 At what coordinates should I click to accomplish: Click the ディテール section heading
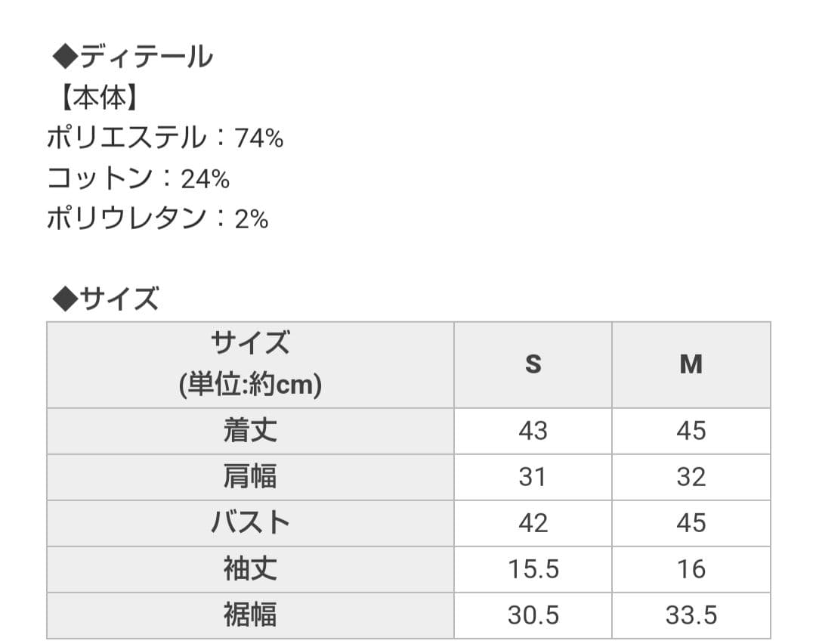133,57
